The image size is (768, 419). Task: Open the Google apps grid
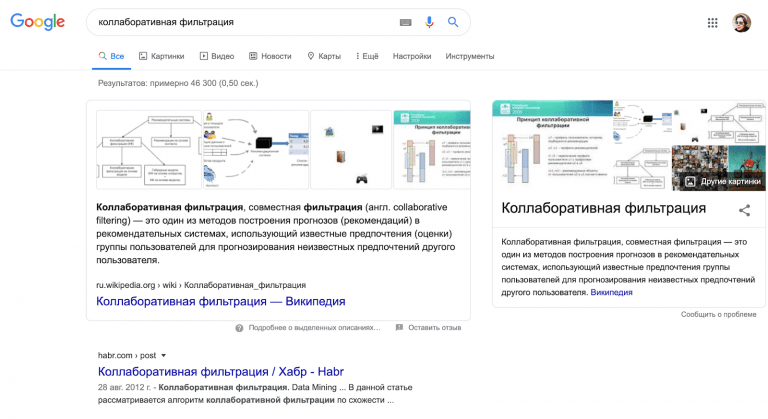tap(713, 23)
